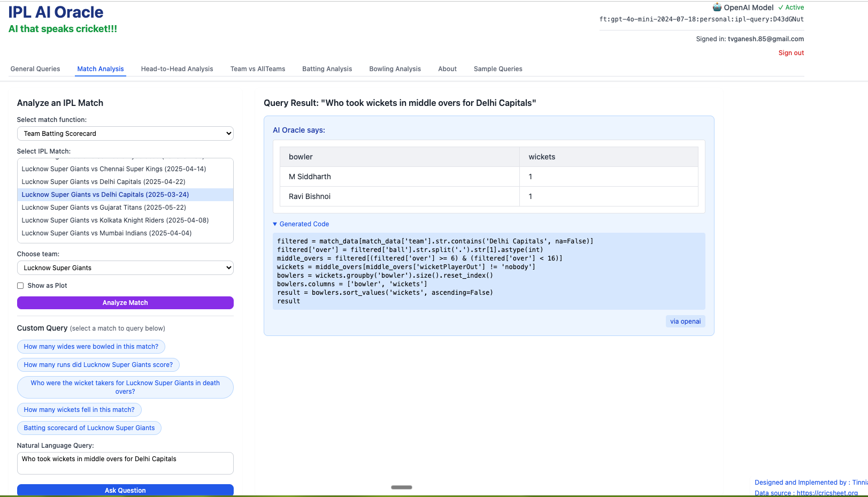Go to the Bowling Analysis tab

click(395, 69)
